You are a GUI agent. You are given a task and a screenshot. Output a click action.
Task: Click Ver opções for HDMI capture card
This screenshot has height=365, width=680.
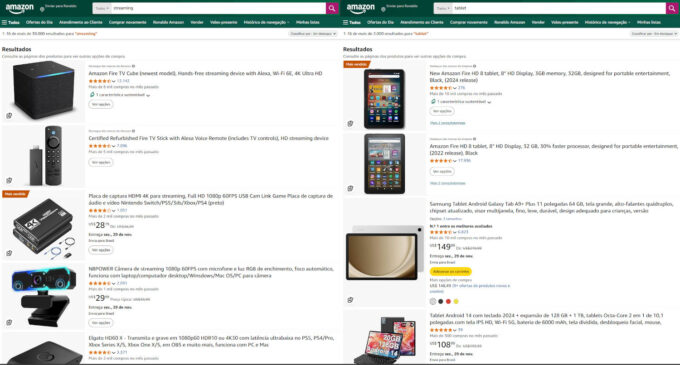101,250
